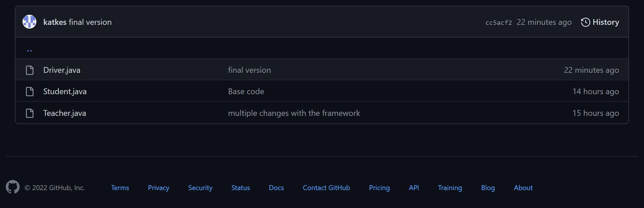Open the Student.java file
The height and width of the screenshot is (208, 644).
[65, 91]
